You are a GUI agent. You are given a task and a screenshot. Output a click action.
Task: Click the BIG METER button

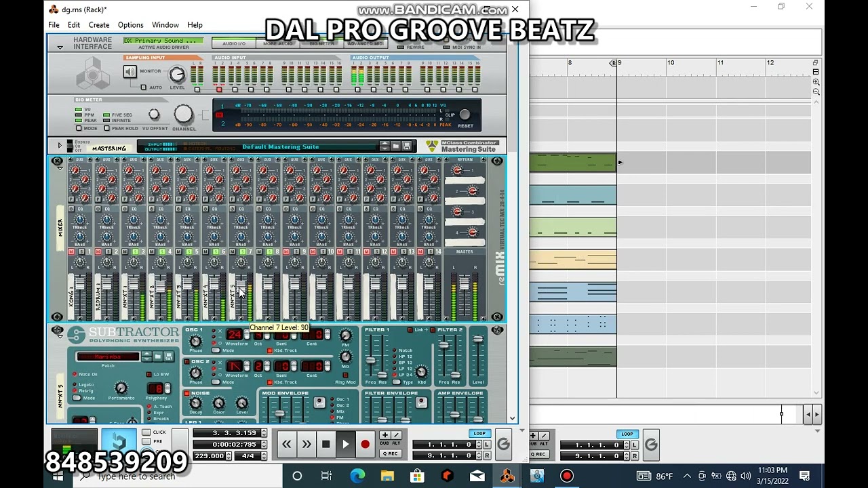321,43
